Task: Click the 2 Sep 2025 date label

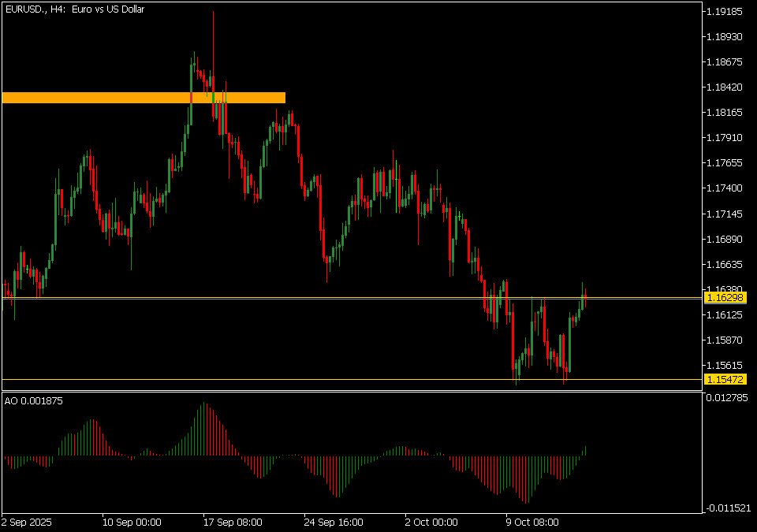Action: click(28, 522)
